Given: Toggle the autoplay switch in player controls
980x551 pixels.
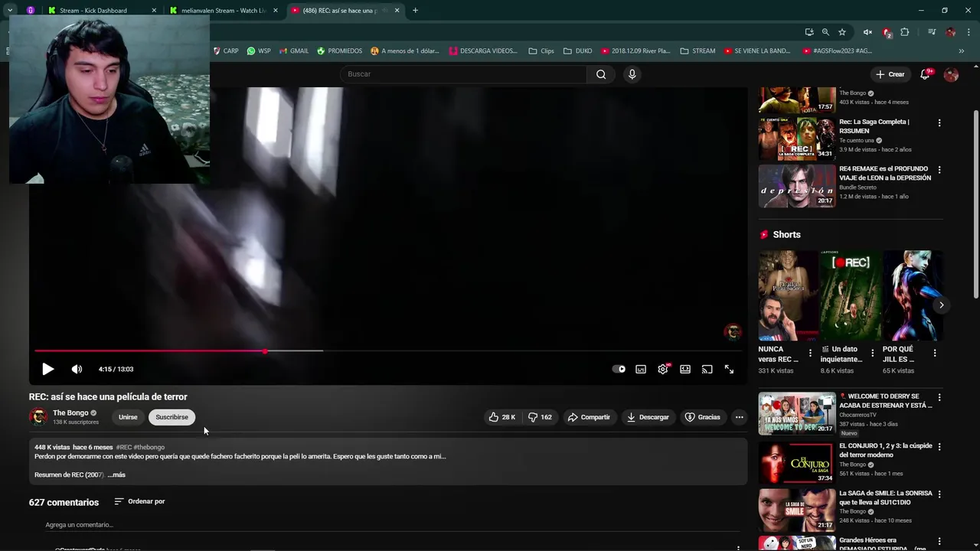Looking at the screenshot, I should [x=619, y=369].
